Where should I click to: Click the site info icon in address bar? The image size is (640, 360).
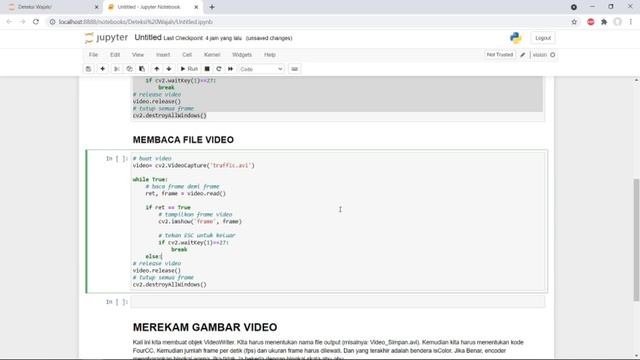coord(52,22)
